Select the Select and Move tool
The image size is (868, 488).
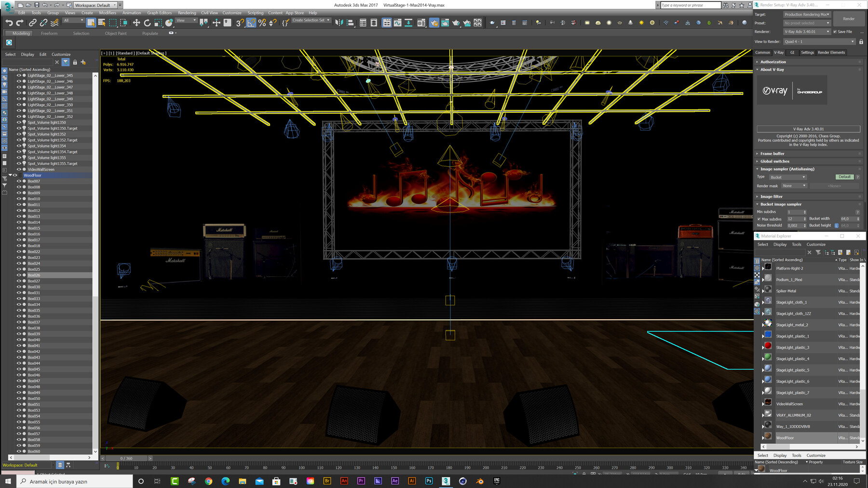(x=136, y=22)
